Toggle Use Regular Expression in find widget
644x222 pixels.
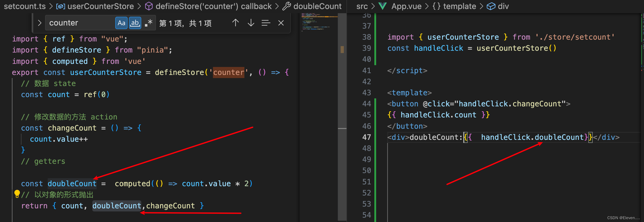149,23
